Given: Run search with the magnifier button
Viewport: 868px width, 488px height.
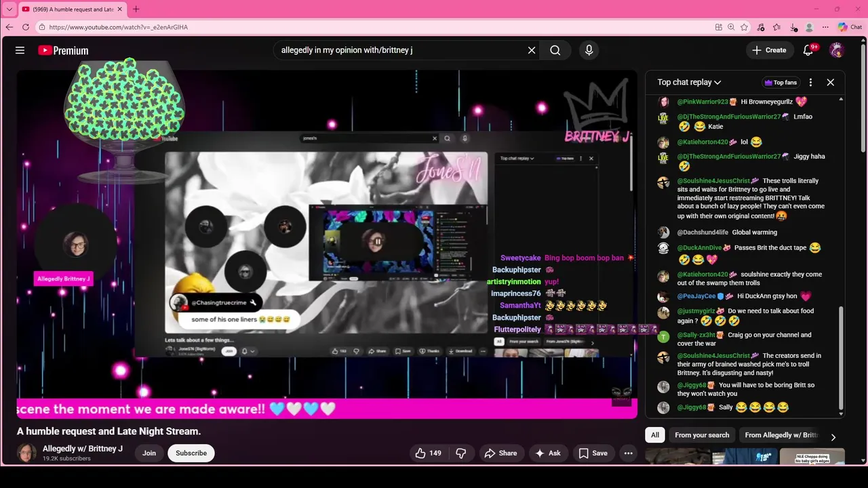Looking at the screenshot, I should 555,50.
